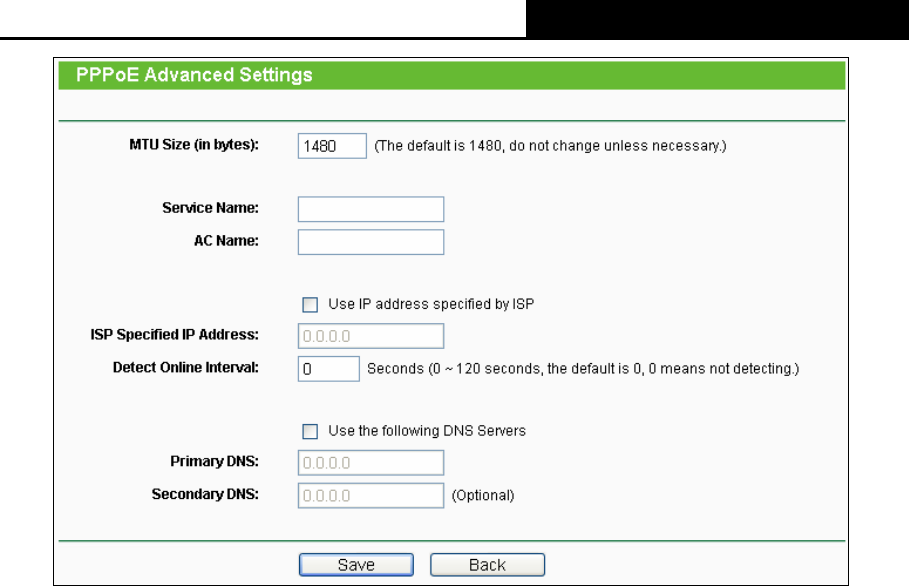Image resolution: width=909 pixels, height=586 pixels.
Task: Enable Use IP address specified by ISP
Action: tap(310, 305)
